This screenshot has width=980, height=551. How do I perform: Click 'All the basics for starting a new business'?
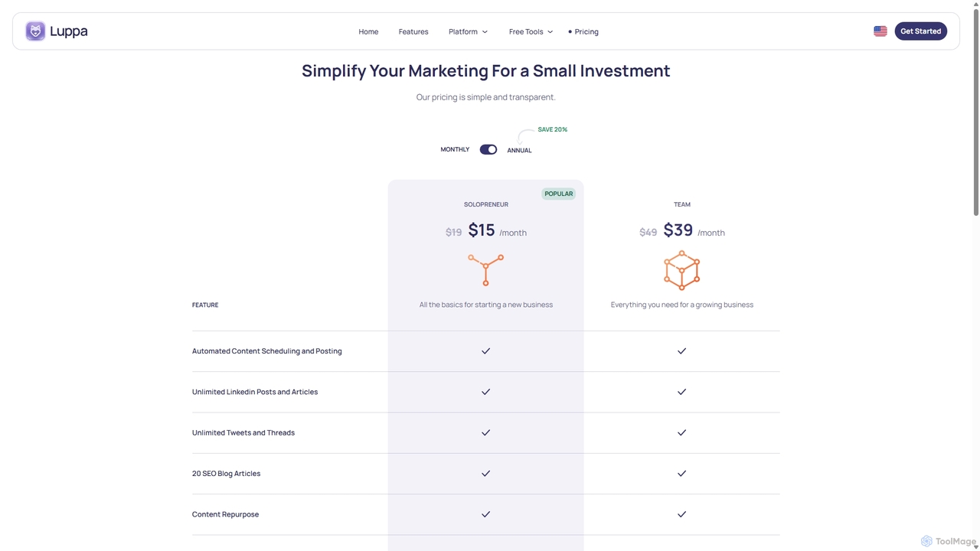(486, 305)
